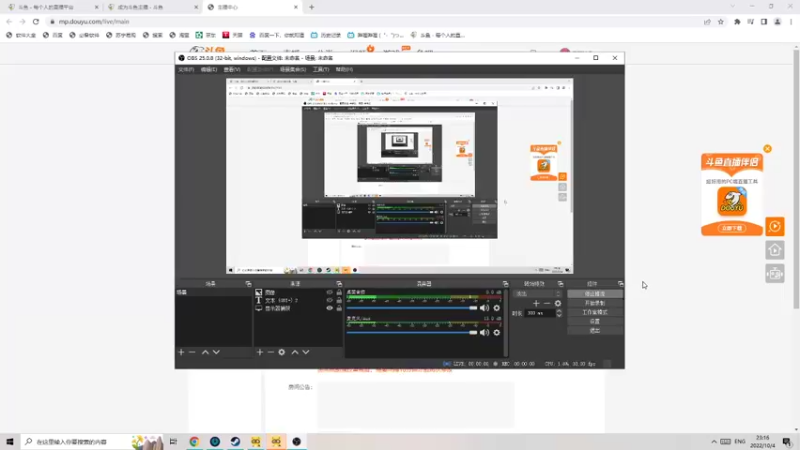The height and width of the screenshot is (450, 800).
Task: Add a new source with the plus icon
Action: point(260,352)
